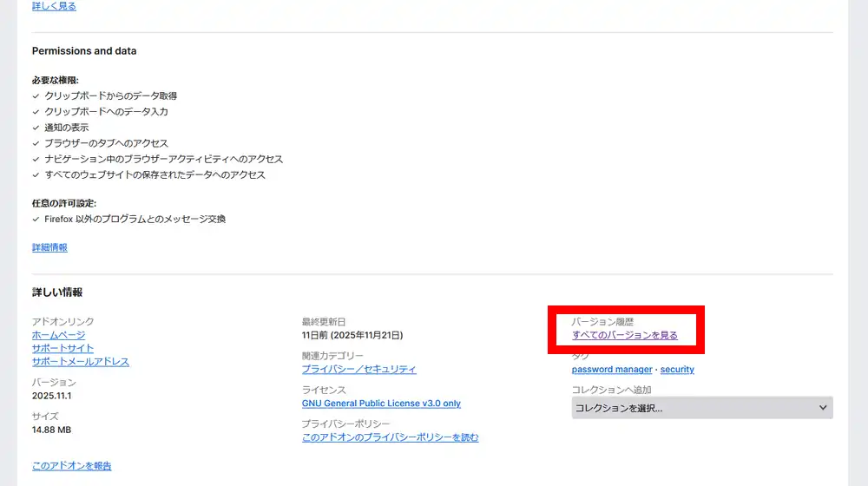The image size is (868, 486).
Task: Click the このアドオンを報告 link
Action: [71, 466]
